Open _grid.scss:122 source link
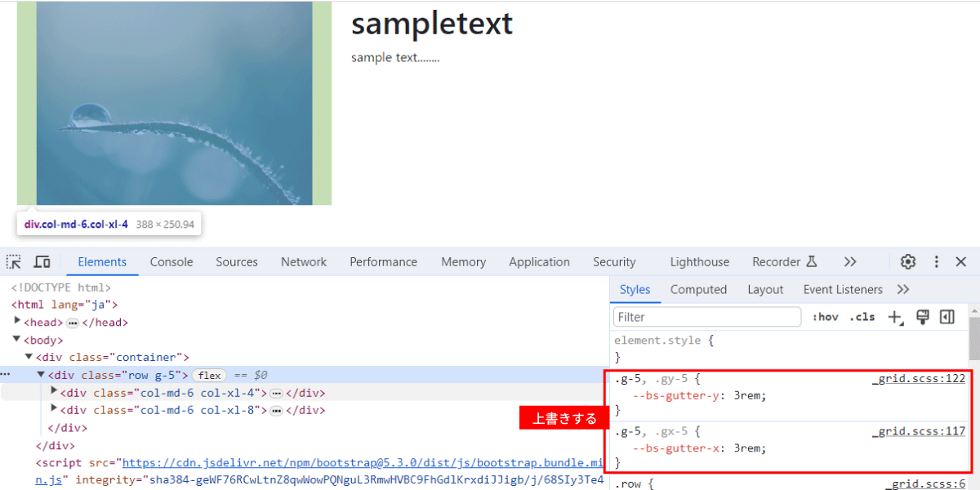The image size is (980, 490). 919,379
